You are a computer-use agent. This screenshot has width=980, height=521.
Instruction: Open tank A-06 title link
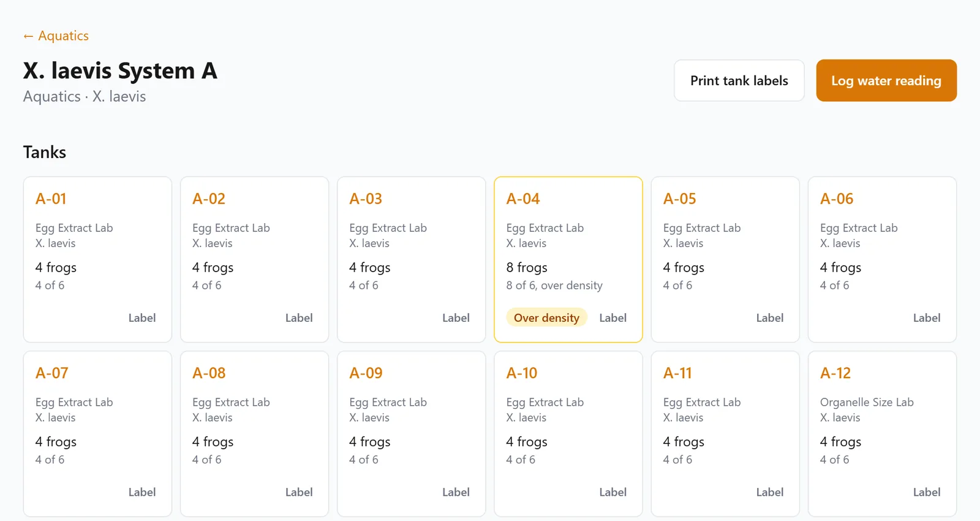click(x=837, y=199)
